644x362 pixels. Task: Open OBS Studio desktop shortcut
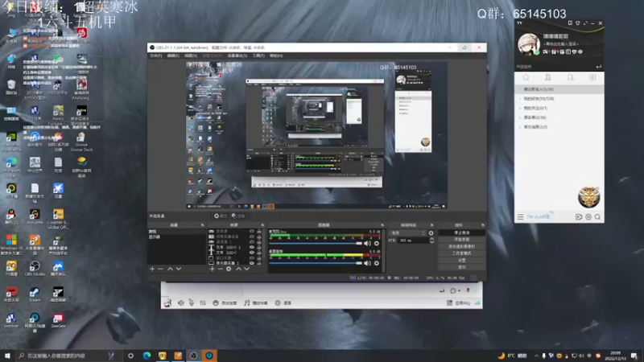click(35, 269)
